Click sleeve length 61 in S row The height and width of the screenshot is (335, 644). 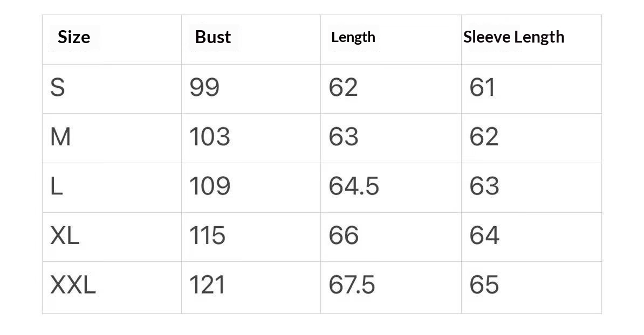pyautogui.click(x=482, y=88)
